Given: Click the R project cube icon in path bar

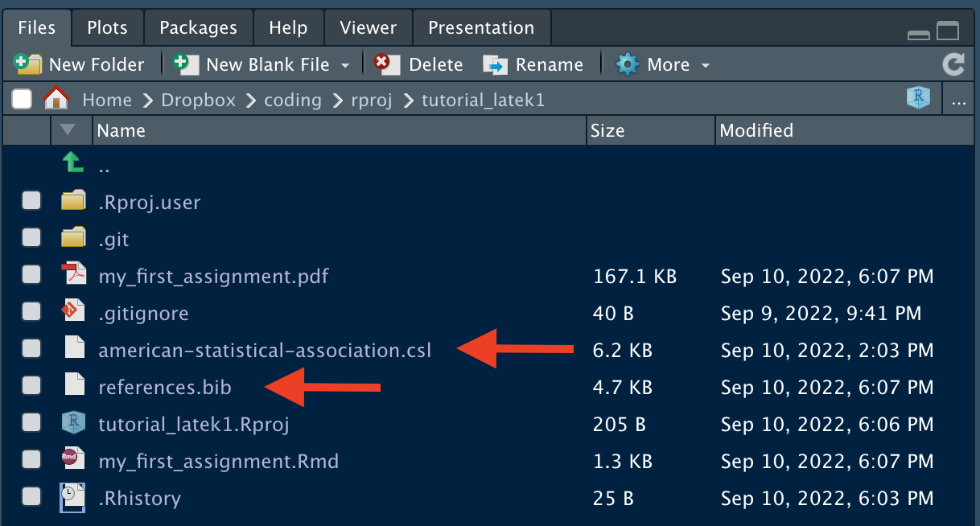Looking at the screenshot, I should [x=918, y=98].
